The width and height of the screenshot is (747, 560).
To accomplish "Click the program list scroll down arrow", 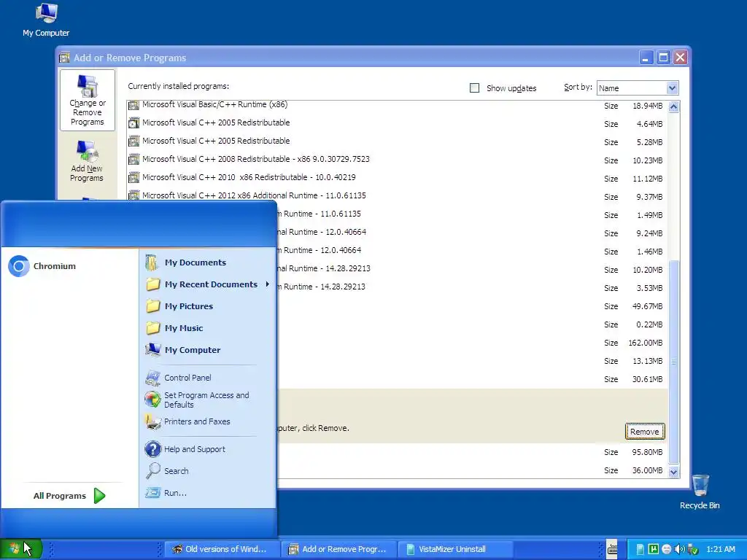I will 673,472.
